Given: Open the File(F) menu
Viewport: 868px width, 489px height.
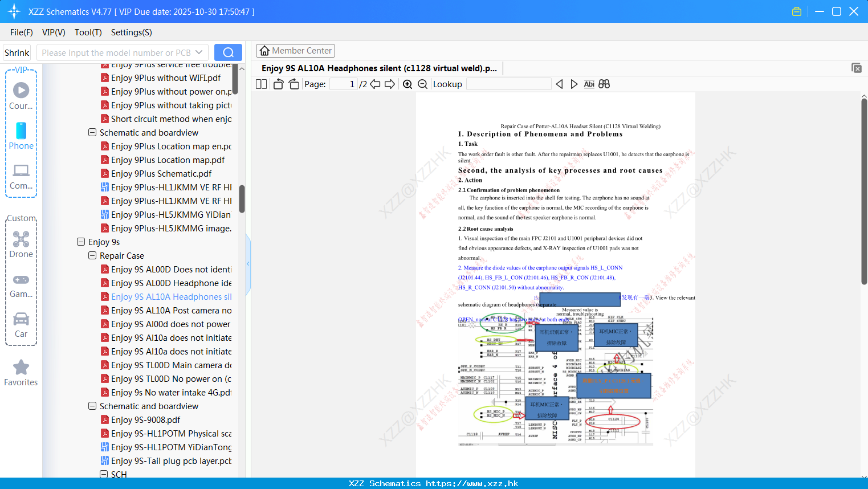Looking at the screenshot, I should [22, 32].
